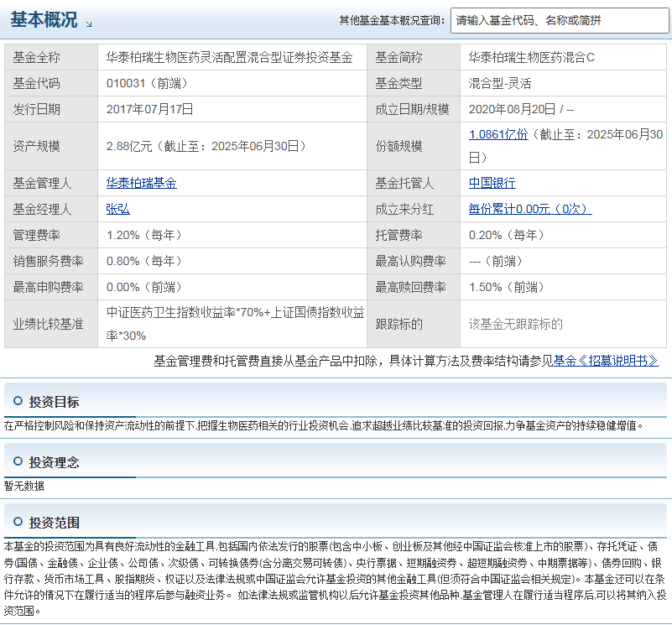
Task: Select the 其他基金基本概况查询 label
Action: [392, 20]
